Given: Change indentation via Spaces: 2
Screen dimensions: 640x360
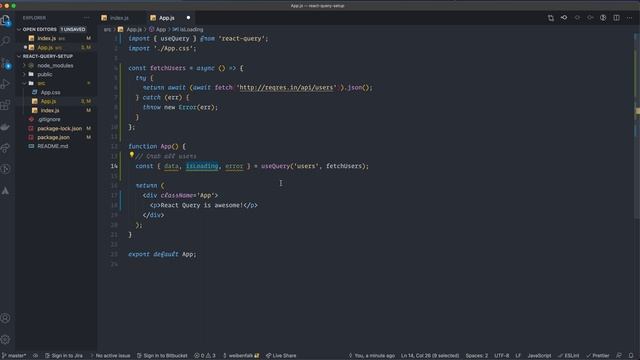Looking at the screenshot, I should click(477, 356).
